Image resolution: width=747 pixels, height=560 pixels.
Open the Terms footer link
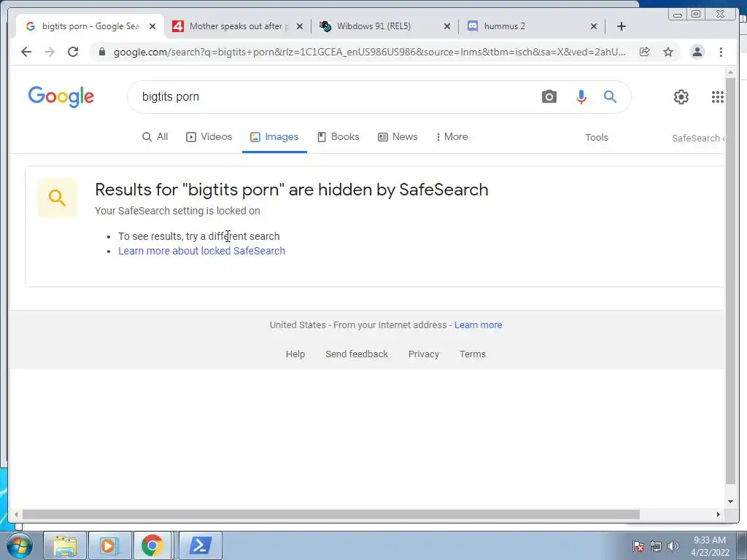pos(473,354)
